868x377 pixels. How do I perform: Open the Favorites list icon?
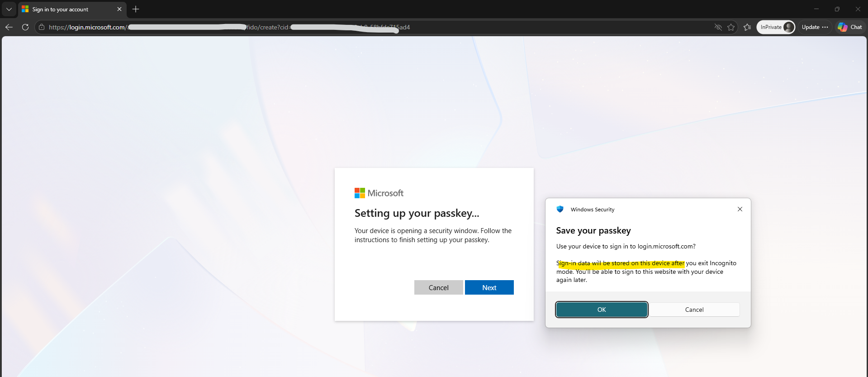(x=747, y=27)
